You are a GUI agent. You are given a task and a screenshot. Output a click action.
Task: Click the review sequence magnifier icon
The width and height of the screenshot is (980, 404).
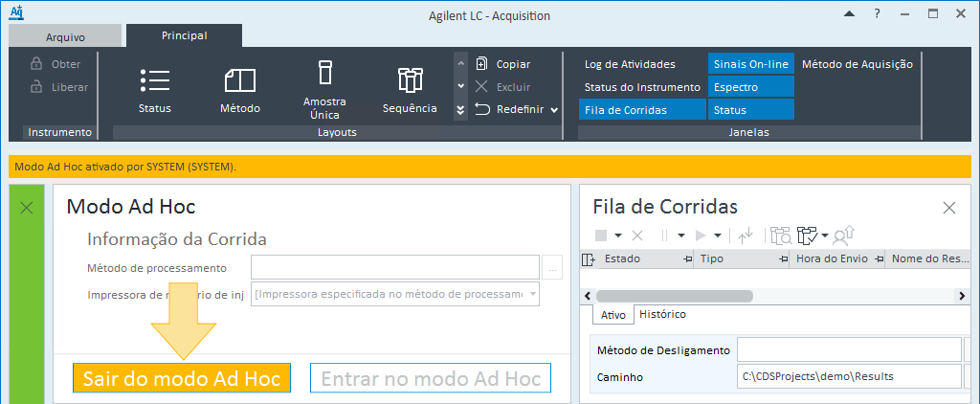coord(781,236)
